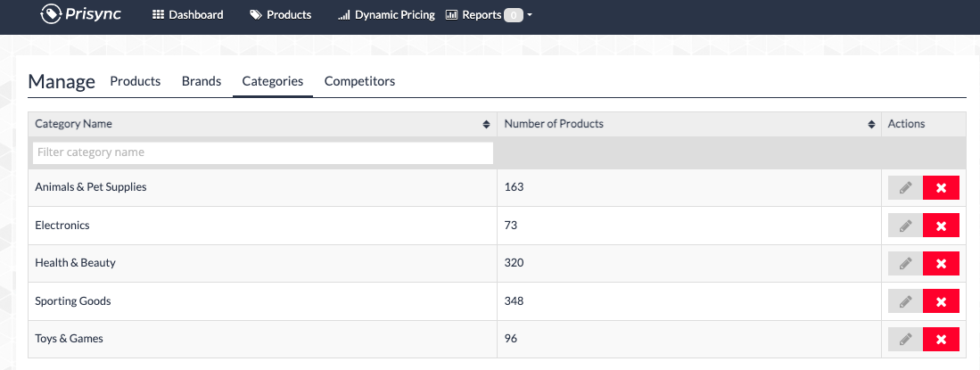
Task: Delete the Electronics category
Action: pos(941,226)
